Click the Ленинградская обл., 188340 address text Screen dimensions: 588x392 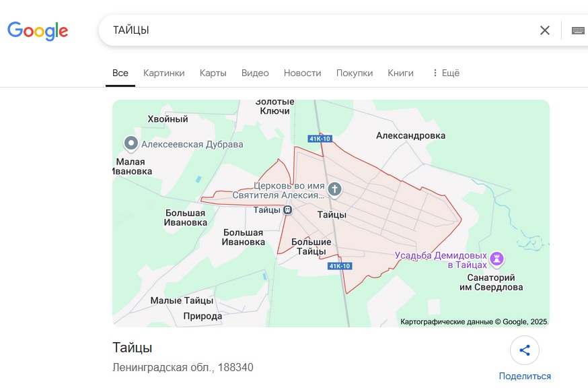(183, 367)
